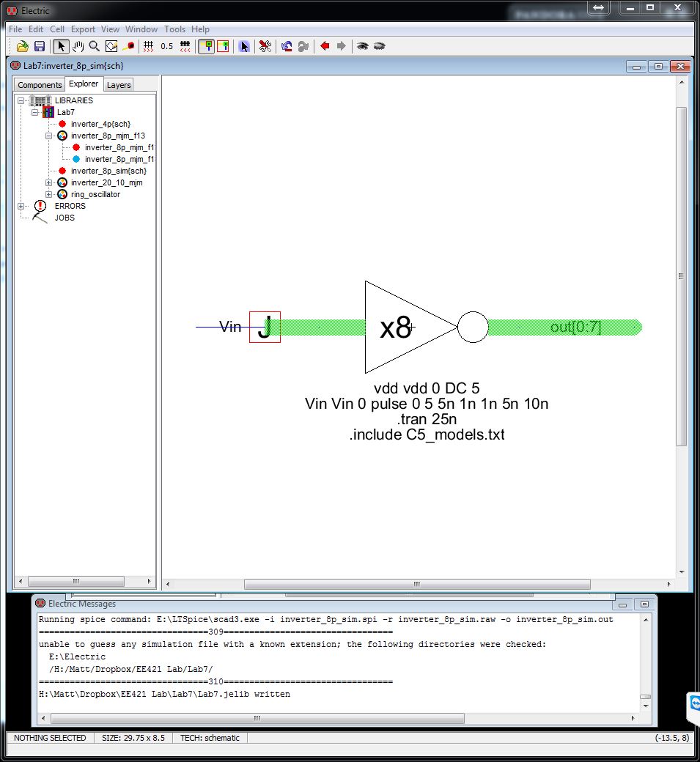This screenshot has height=762, width=700.
Task: Select the Outline edit mode icon
Action: click(x=111, y=46)
